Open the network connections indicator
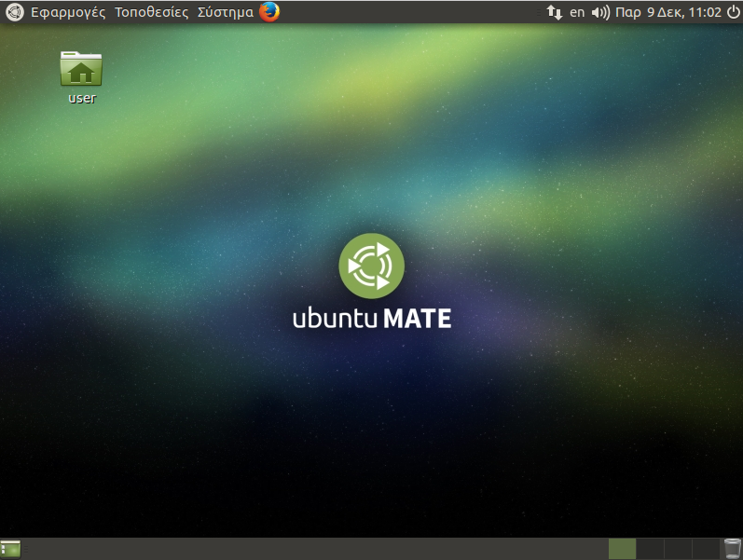This screenshot has height=560, width=743. (554, 12)
